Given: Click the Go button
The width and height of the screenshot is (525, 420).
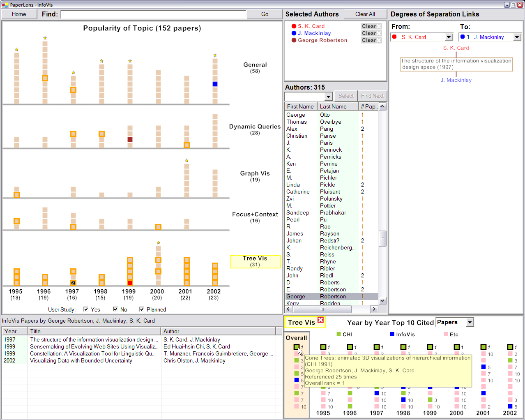Looking at the screenshot, I should pyautogui.click(x=265, y=14).
